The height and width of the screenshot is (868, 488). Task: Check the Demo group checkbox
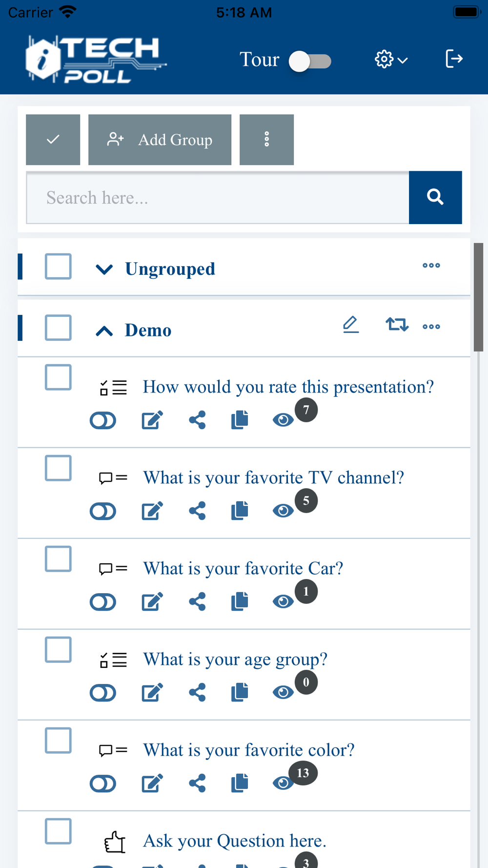[x=58, y=328]
